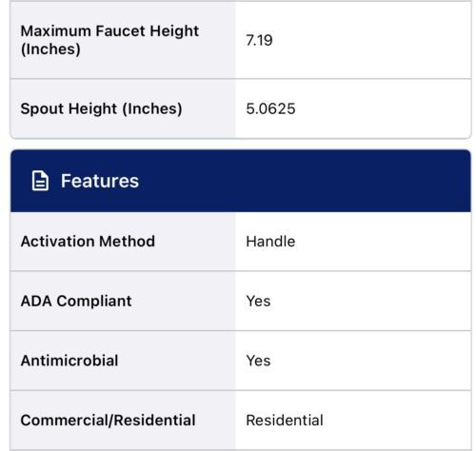The image size is (476, 451).
Task: Click the Spout Height table row
Action: point(241,108)
